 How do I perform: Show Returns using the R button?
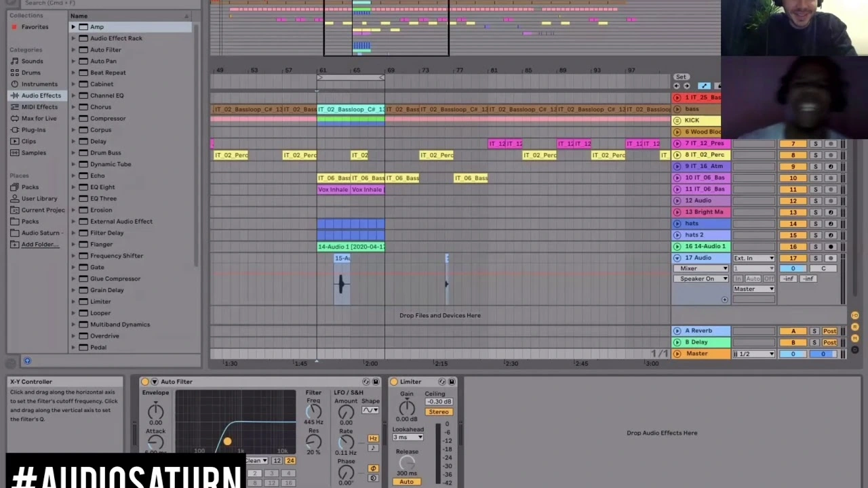tap(854, 327)
